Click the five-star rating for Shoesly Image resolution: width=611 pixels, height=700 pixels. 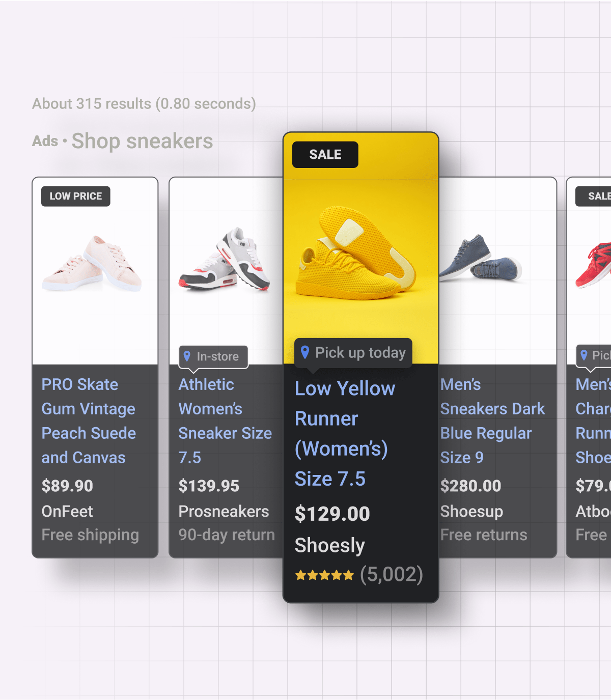click(x=324, y=575)
